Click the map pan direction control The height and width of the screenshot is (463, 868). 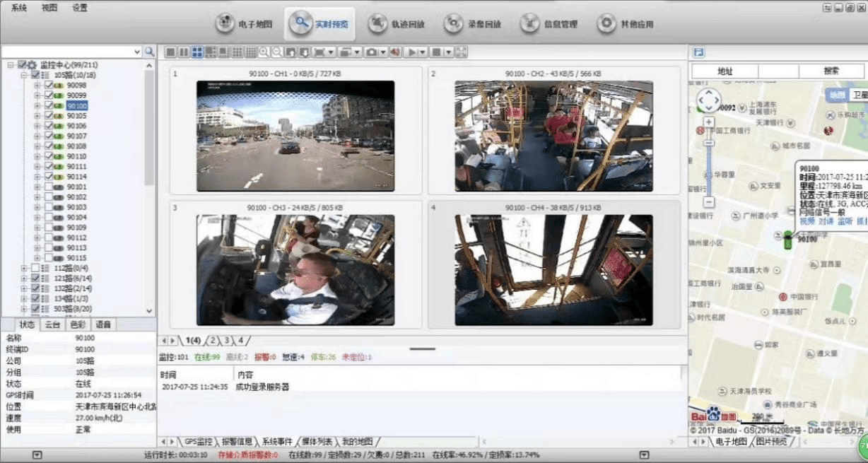point(708,100)
